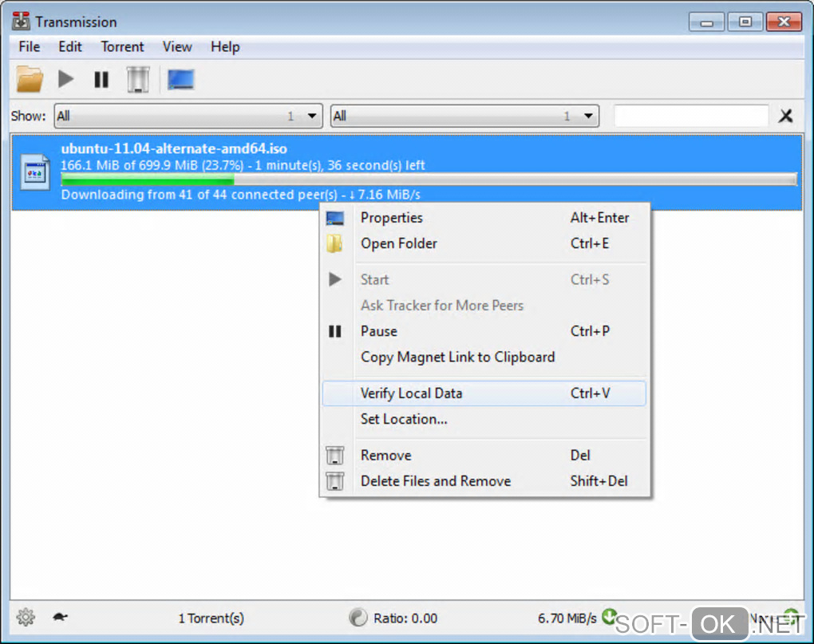The width and height of the screenshot is (814, 644).
Task: Select Pause in the context menu
Action: (484, 331)
